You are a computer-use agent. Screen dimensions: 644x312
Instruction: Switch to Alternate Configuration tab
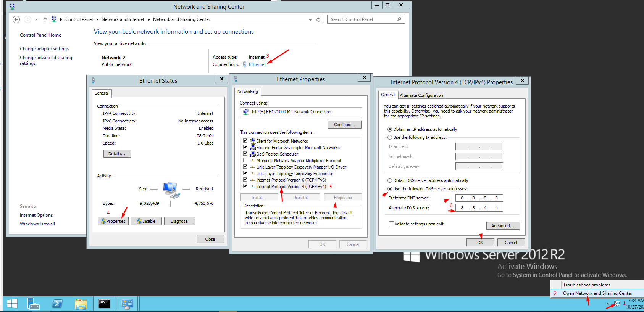click(421, 95)
